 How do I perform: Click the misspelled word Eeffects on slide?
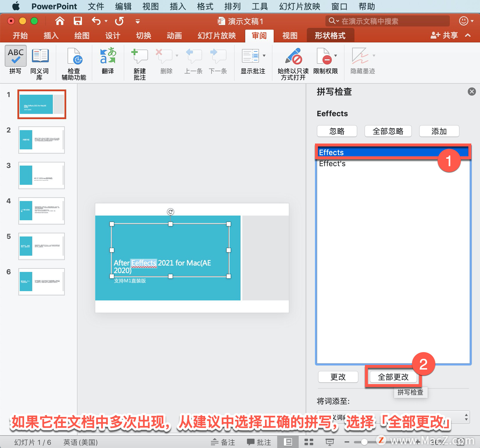(144, 263)
